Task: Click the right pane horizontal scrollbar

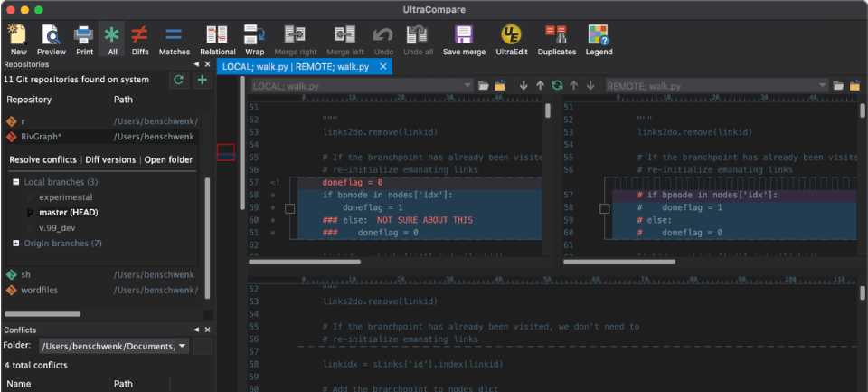Action: coord(618,262)
